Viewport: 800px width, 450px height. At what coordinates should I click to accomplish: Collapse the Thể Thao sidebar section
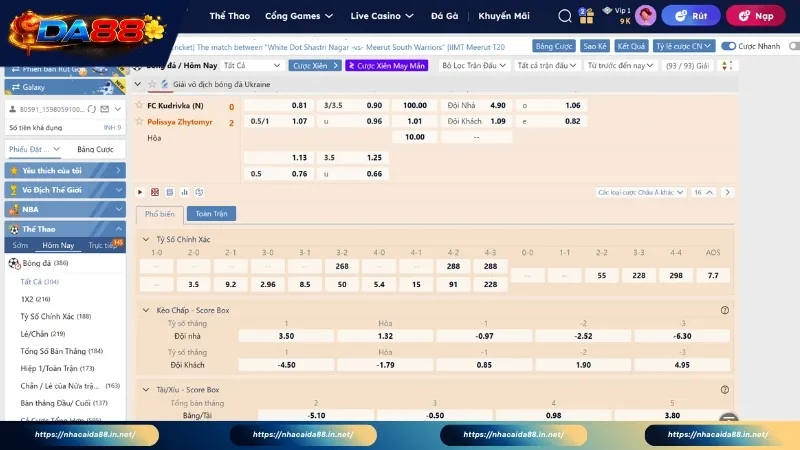[x=65, y=229]
